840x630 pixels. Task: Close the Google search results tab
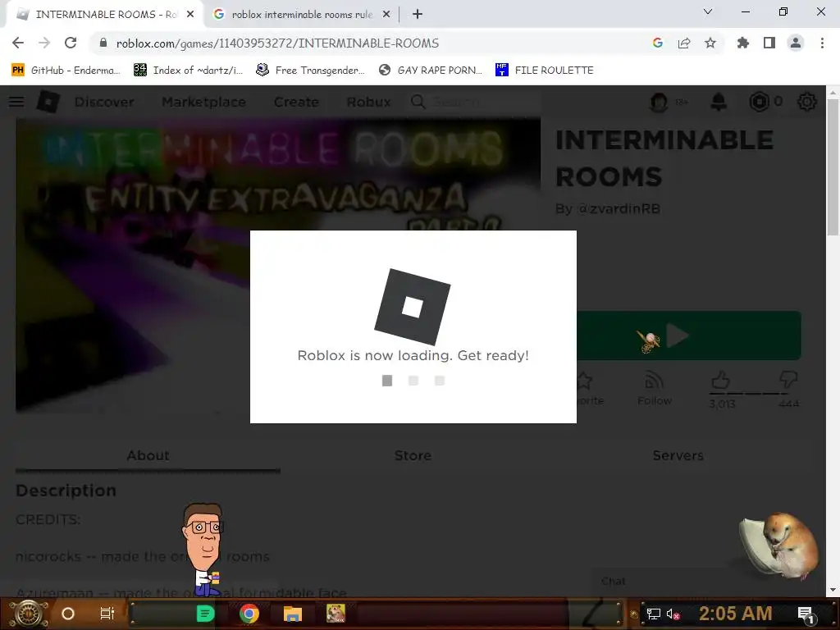tap(386, 14)
